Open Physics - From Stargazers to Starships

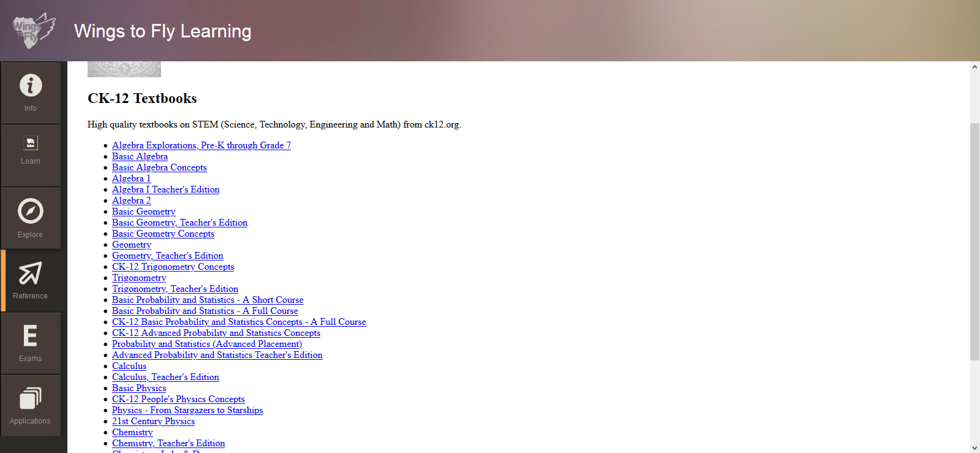pos(187,410)
